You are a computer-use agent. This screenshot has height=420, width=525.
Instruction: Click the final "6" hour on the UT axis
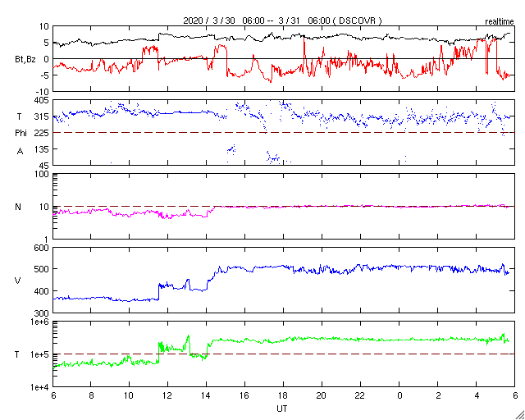pos(515,395)
